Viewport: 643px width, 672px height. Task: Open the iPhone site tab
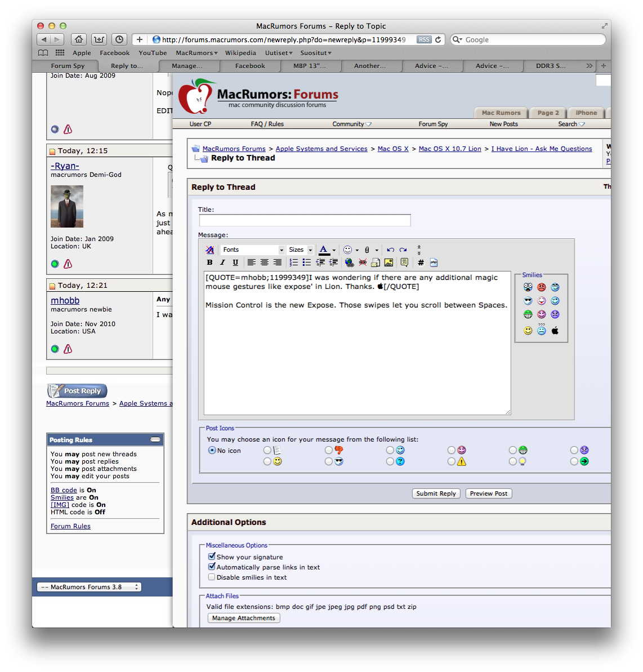pos(586,113)
